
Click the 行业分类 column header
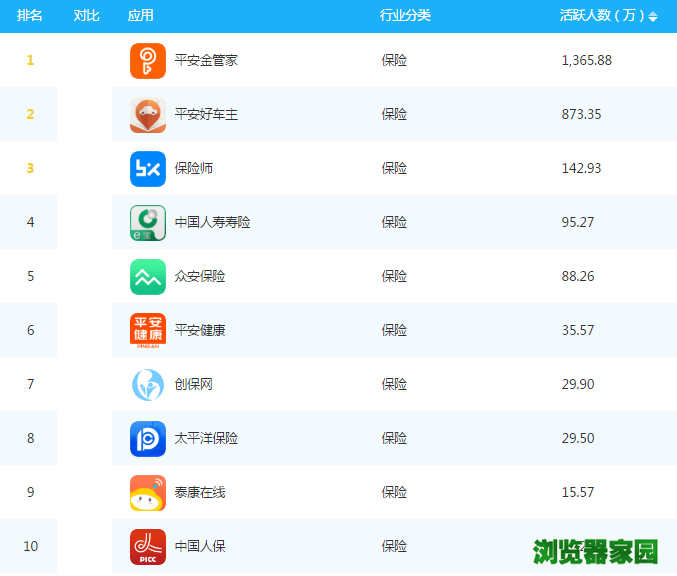click(405, 16)
